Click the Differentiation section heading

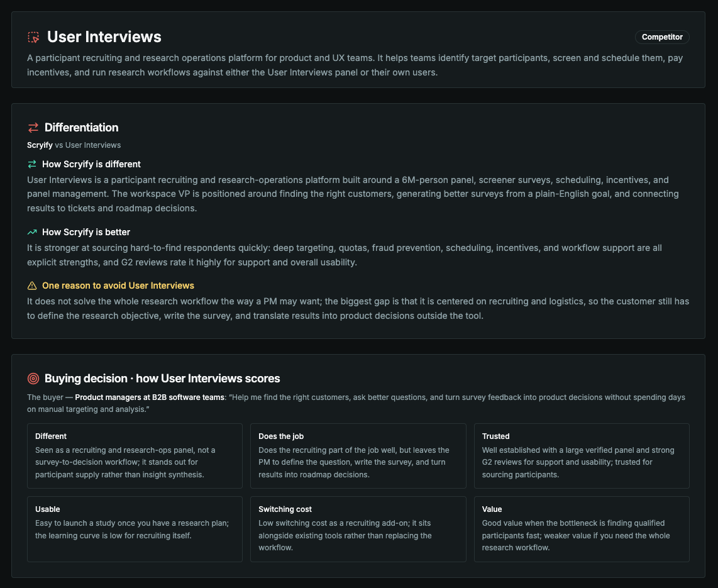pos(82,127)
